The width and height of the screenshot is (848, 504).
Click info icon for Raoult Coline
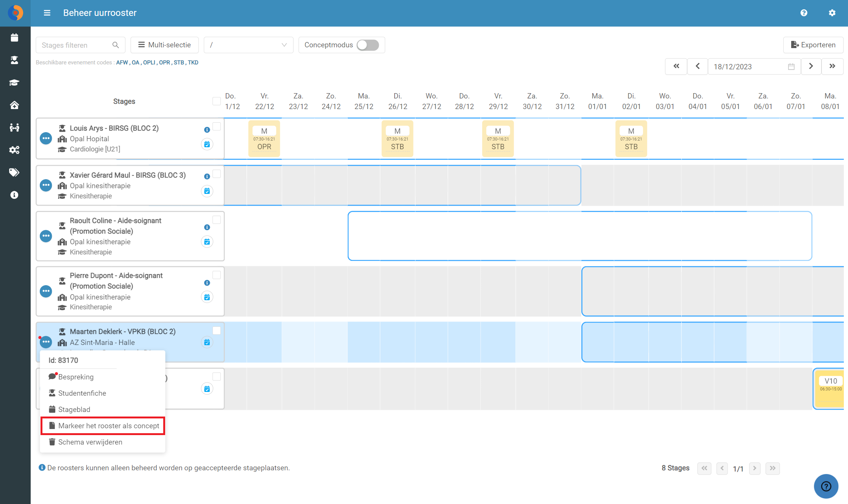click(207, 227)
